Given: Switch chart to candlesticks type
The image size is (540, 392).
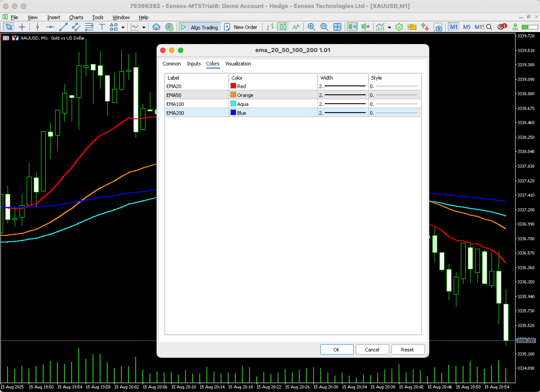Looking at the screenshot, I should [x=283, y=27].
